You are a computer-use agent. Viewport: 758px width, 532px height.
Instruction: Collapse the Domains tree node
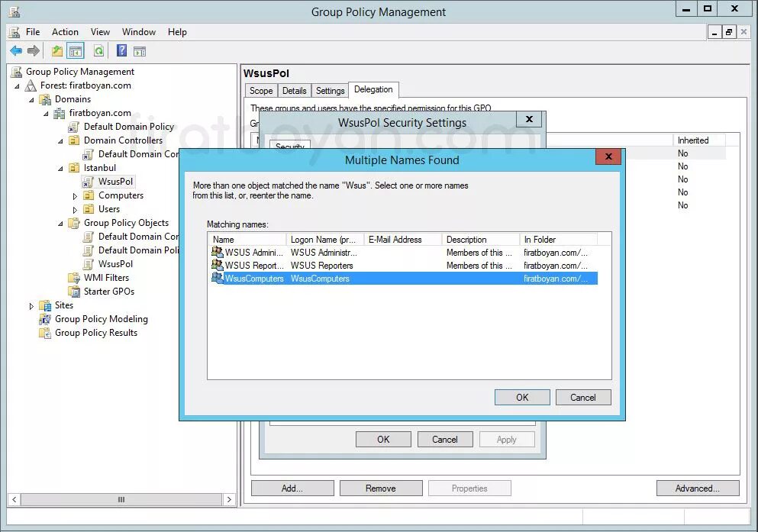pyautogui.click(x=32, y=99)
